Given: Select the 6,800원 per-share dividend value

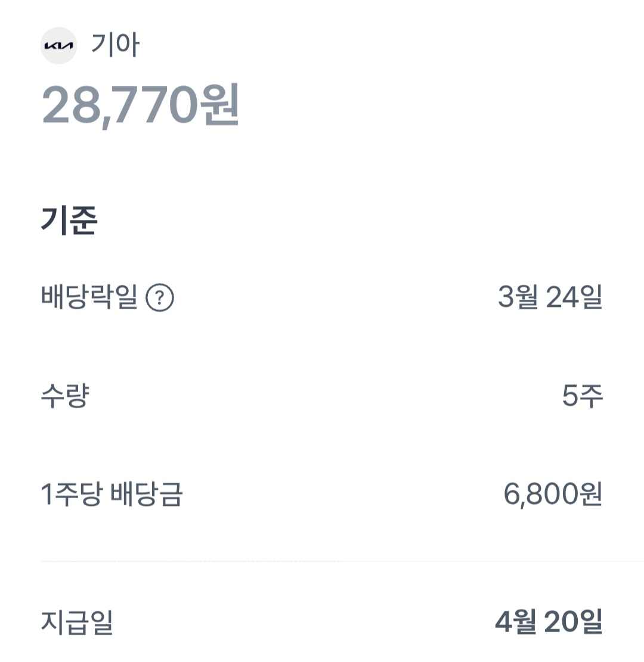Looking at the screenshot, I should coord(553,494).
